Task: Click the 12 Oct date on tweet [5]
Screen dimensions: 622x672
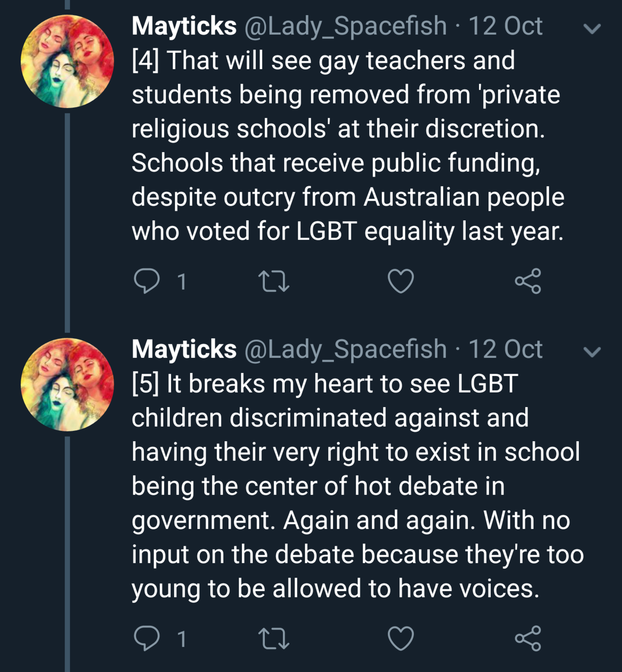Action: 505,349
